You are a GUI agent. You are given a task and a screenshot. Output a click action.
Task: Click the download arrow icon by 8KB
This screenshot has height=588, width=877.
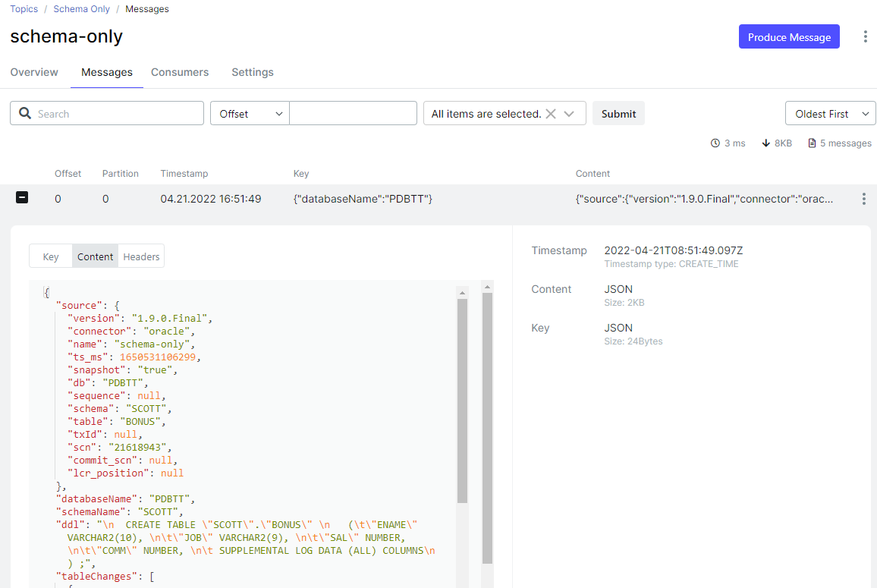coord(766,143)
